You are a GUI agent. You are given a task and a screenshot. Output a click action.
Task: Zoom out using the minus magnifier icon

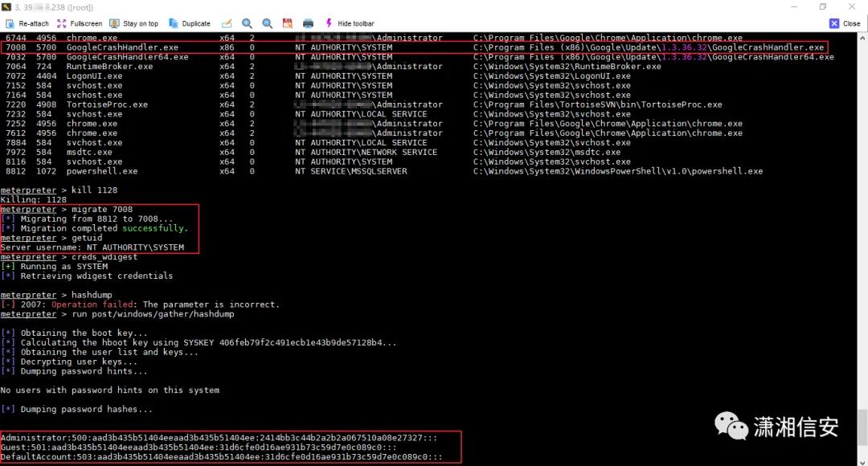click(268, 23)
